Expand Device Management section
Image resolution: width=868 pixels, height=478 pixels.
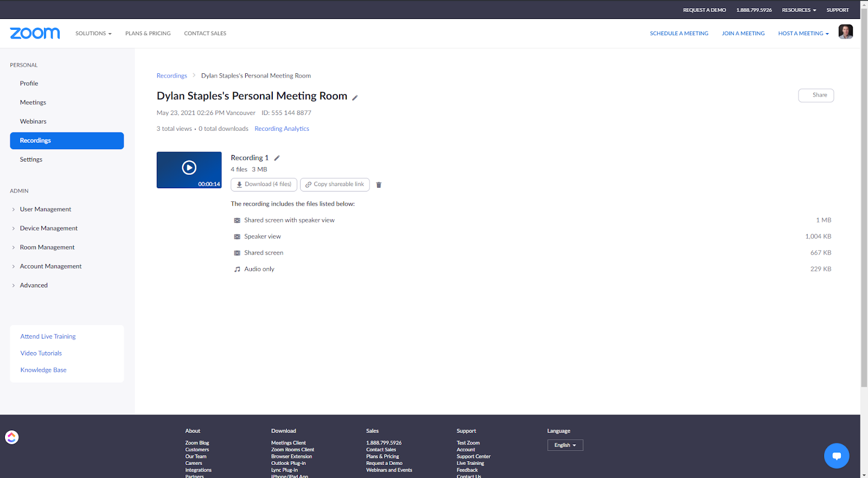49,228
